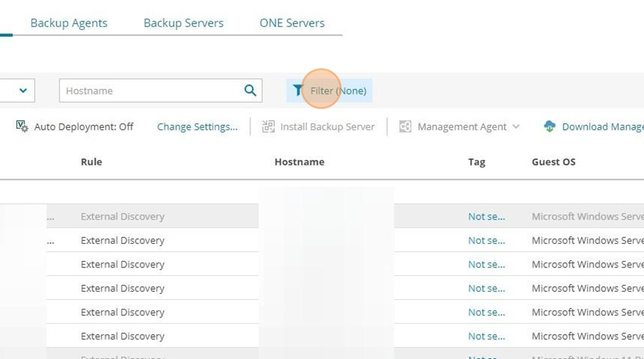The image size is (644, 359).
Task: Sort by the Hostname column header
Action: pyautogui.click(x=299, y=162)
